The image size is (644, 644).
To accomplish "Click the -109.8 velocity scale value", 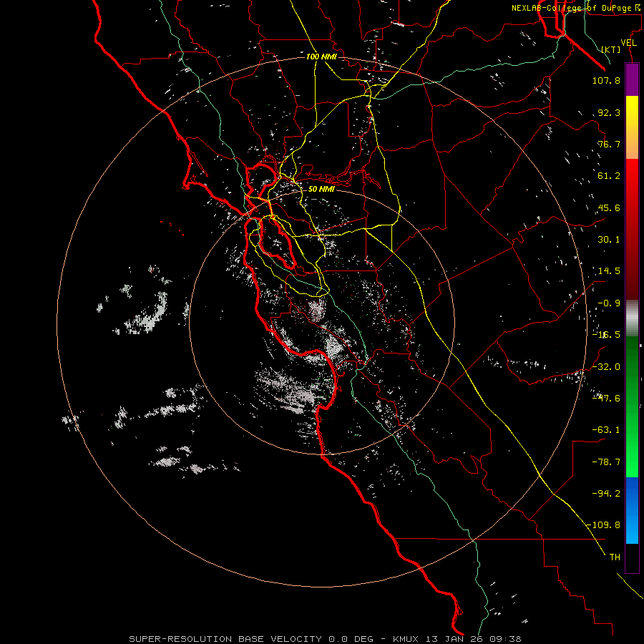I will [603, 525].
